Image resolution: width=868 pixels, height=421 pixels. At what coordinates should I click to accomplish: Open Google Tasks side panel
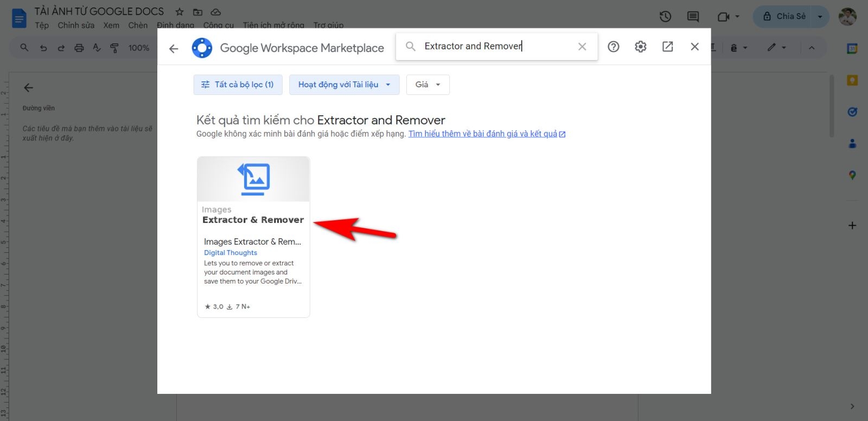[852, 112]
